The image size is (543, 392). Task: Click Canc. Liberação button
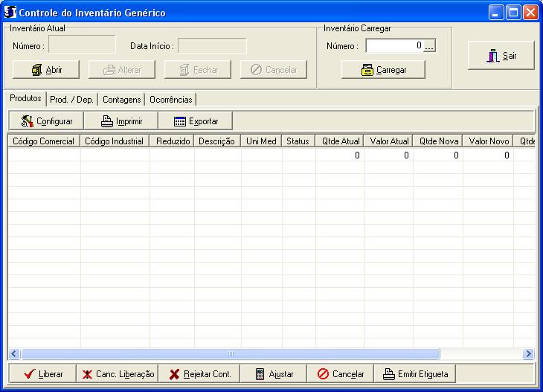(x=118, y=373)
